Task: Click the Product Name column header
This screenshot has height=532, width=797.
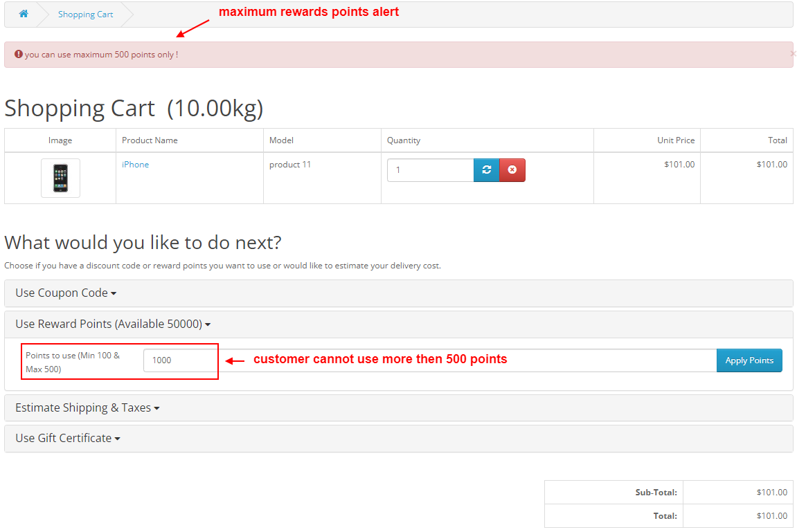Action: (150, 140)
